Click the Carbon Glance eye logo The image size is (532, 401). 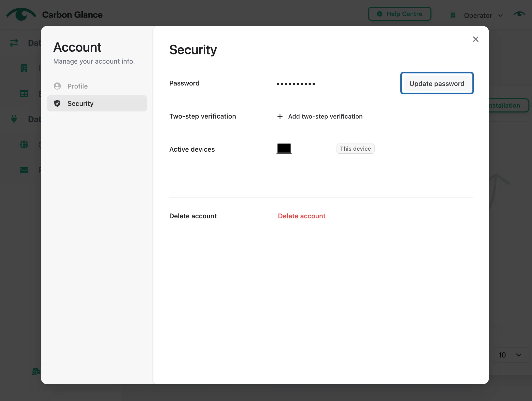point(21,14)
